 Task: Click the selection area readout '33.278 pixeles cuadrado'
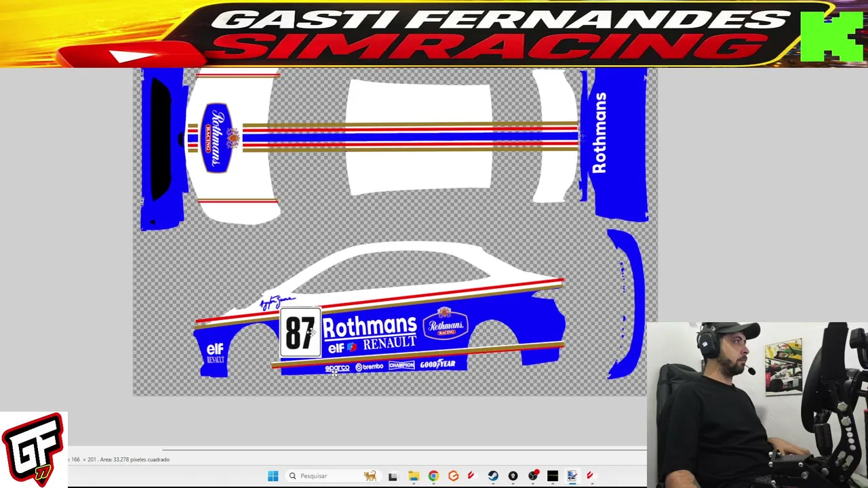(142, 460)
